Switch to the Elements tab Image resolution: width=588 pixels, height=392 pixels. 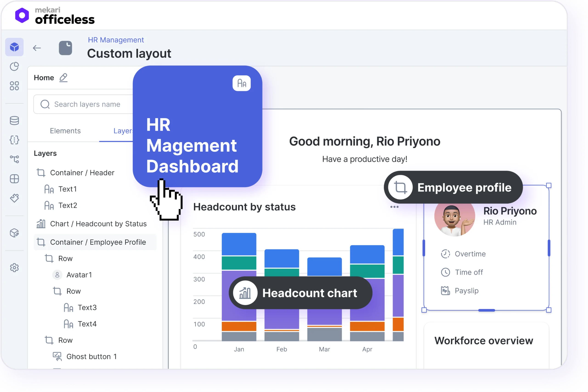coord(65,131)
